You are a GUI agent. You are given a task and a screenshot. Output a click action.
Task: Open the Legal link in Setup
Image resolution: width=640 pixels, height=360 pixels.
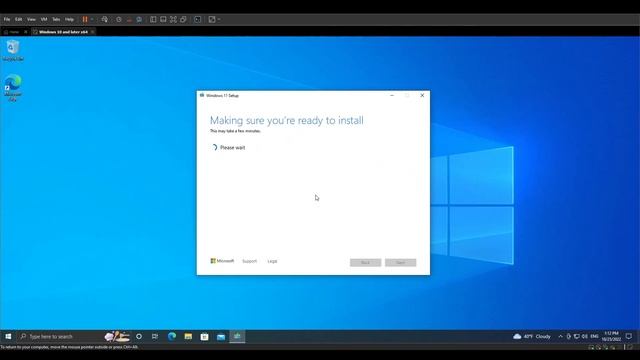[272, 261]
